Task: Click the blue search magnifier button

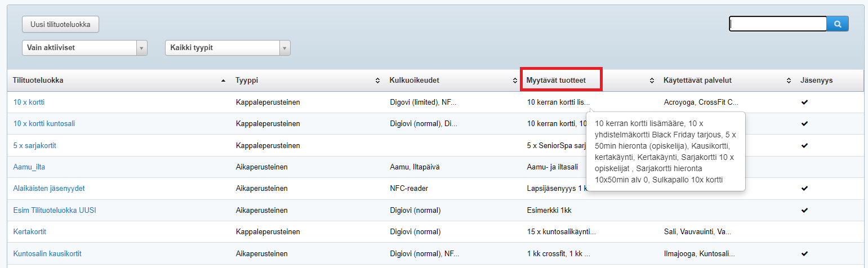Action: pos(838,24)
